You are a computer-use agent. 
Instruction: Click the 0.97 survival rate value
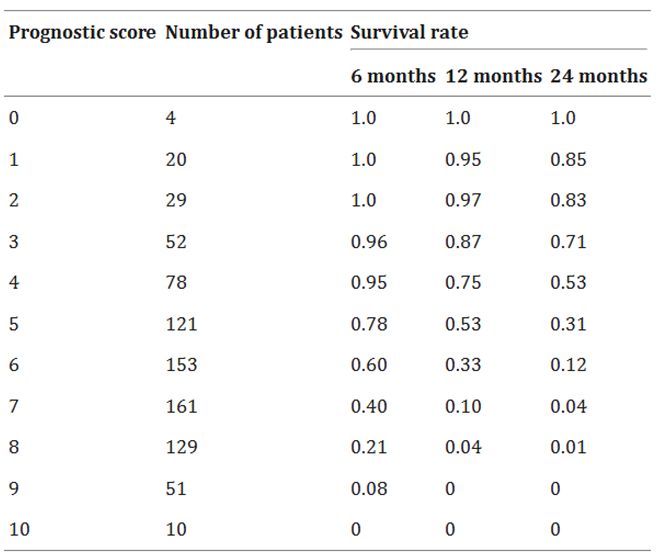coord(463,200)
